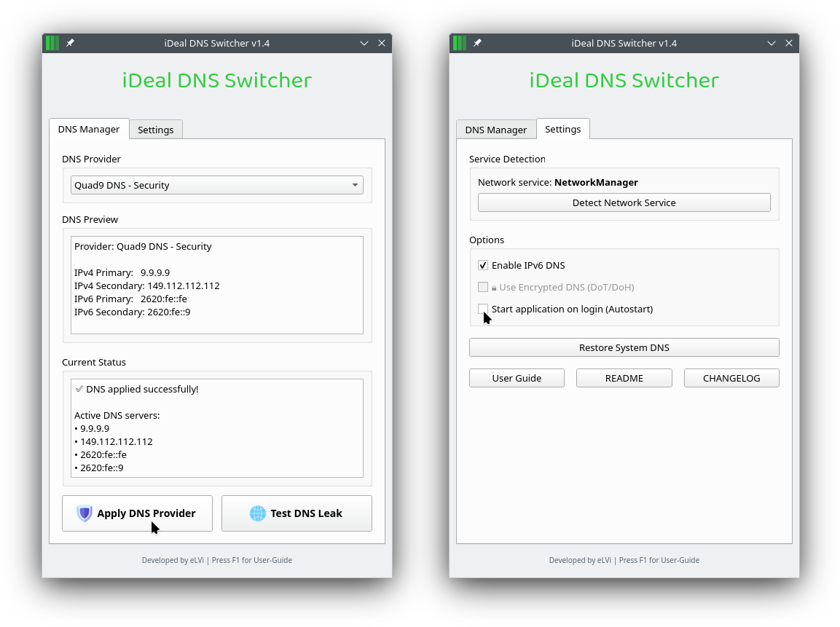Viewport: 840px width, 627px height.
Task: Click the shield icon on Apply DNS Provider
Action: tap(85, 513)
